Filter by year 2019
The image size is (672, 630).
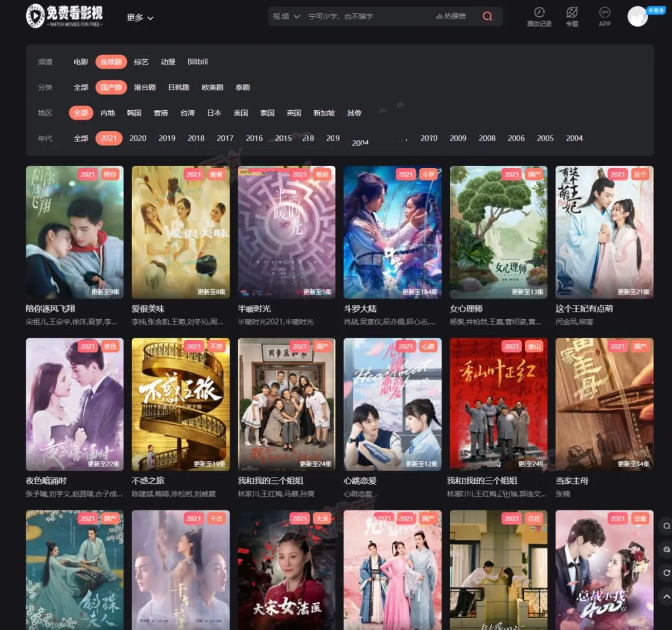[x=167, y=138]
